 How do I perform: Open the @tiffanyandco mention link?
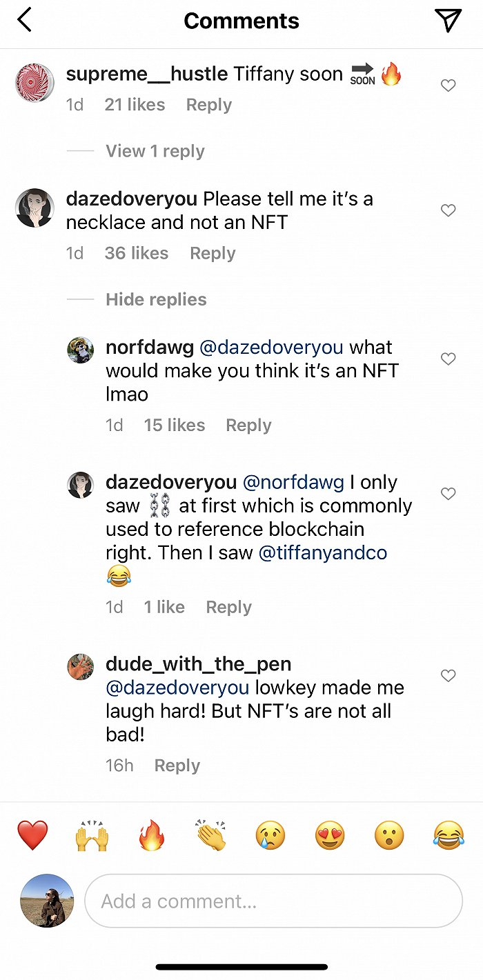click(322, 552)
